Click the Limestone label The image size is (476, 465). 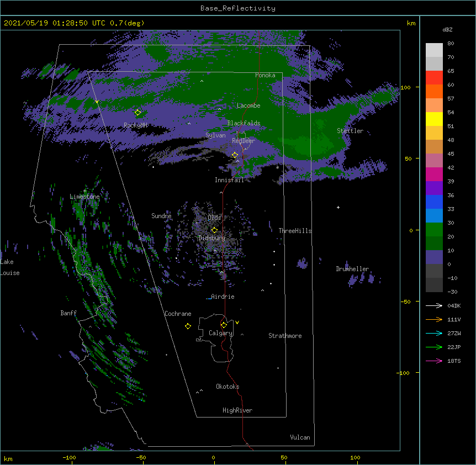tap(84, 197)
